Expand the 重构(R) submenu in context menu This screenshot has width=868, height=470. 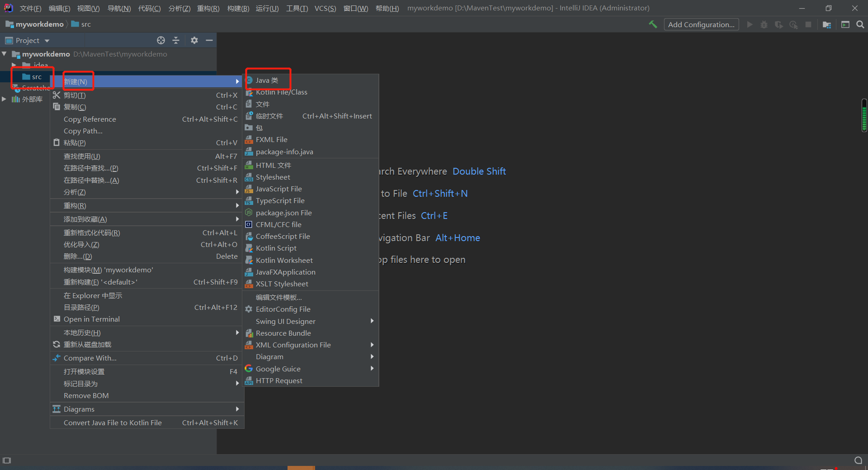click(147, 206)
